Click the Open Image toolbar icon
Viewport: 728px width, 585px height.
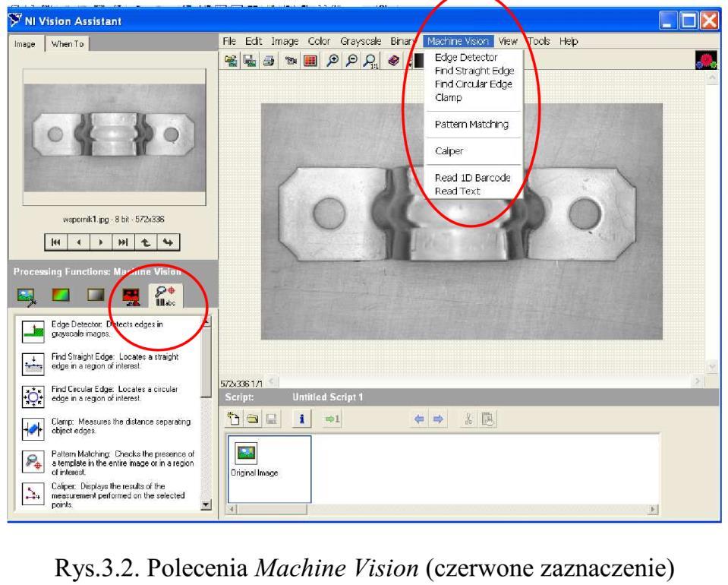[x=231, y=61]
